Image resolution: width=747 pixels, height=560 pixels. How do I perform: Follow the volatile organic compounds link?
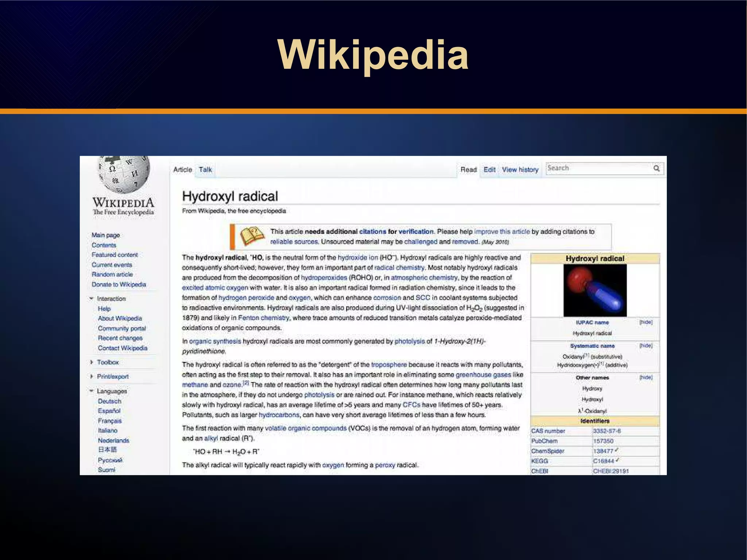(306, 428)
